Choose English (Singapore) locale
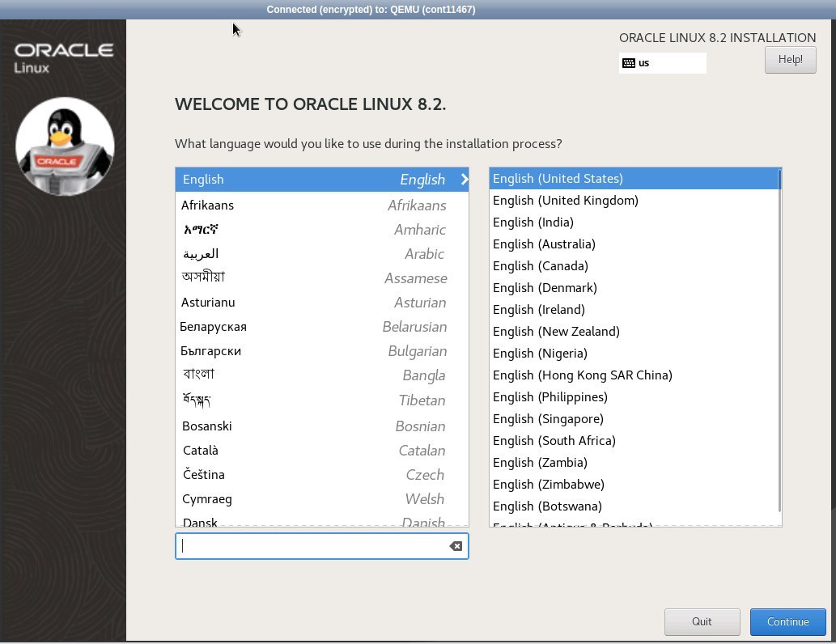Image resolution: width=836 pixels, height=644 pixels. point(634,419)
